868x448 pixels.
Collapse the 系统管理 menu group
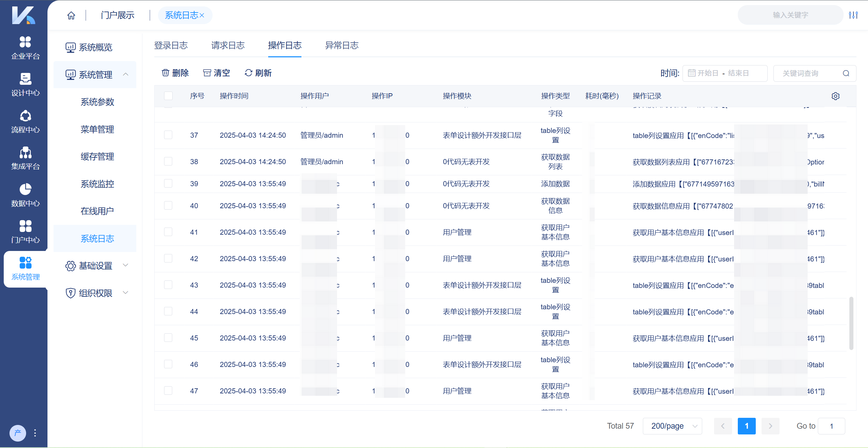[96, 75]
